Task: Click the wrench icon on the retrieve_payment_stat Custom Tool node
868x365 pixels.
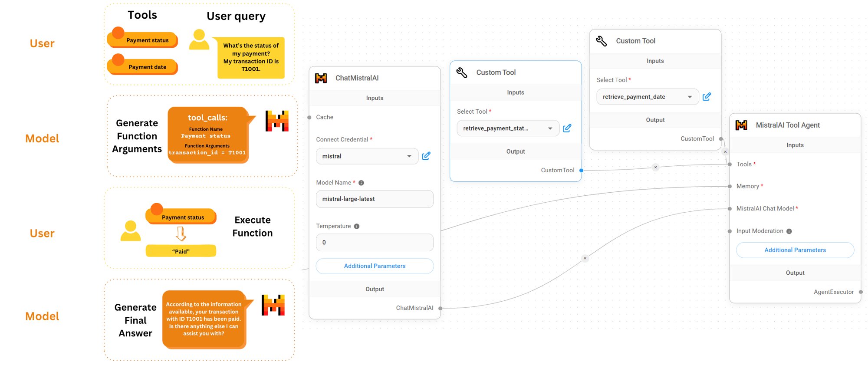Action: (462, 72)
